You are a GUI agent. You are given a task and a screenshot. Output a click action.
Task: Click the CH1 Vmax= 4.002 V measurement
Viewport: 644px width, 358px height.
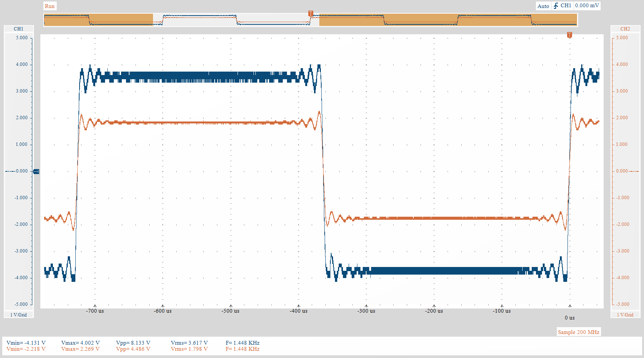pyautogui.click(x=80, y=343)
